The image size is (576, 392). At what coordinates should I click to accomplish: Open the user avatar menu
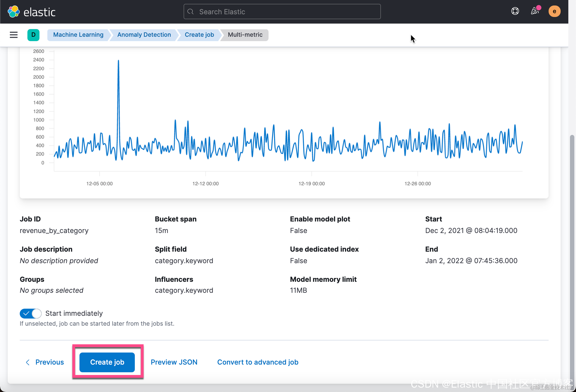click(554, 11)
